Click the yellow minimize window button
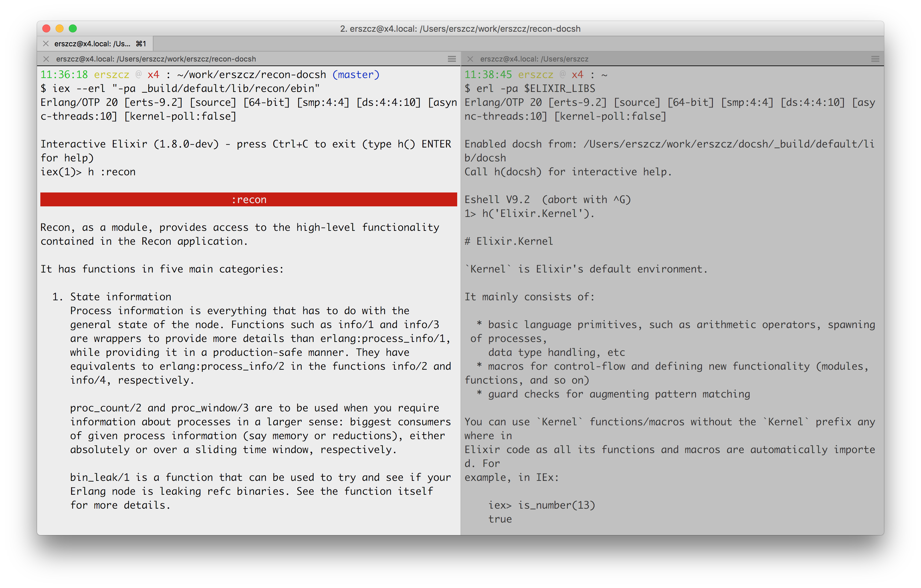This screenshot has height=588, width=921. point(60,29)
